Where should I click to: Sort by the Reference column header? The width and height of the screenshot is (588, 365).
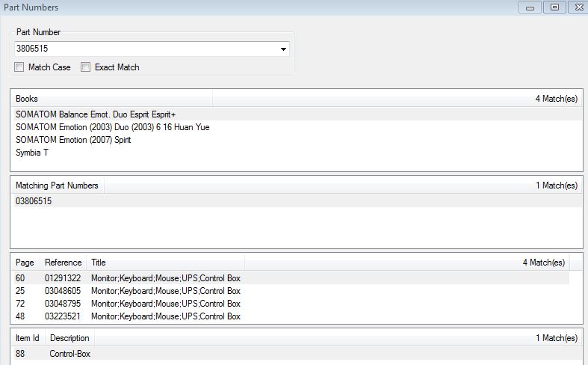63,262
